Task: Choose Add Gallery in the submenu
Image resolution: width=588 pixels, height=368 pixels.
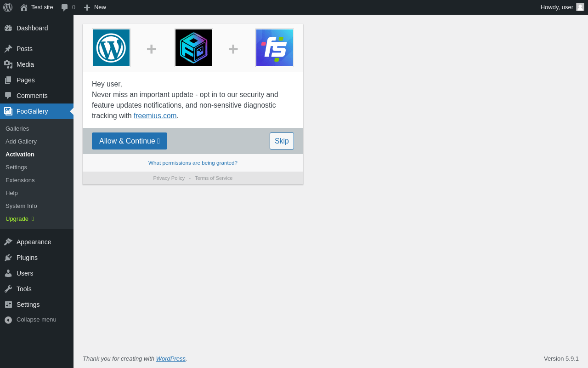Action: pyautogui.click(x=37, y=141)
